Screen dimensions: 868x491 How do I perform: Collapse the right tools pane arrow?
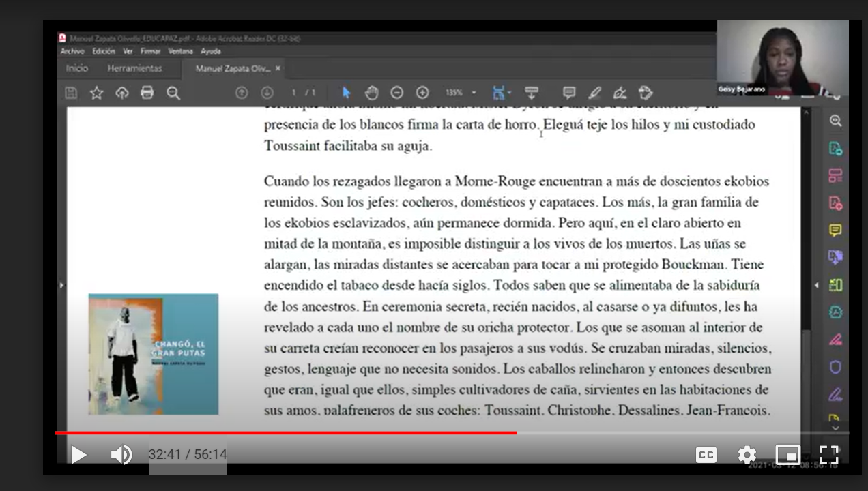click(816, 285)
